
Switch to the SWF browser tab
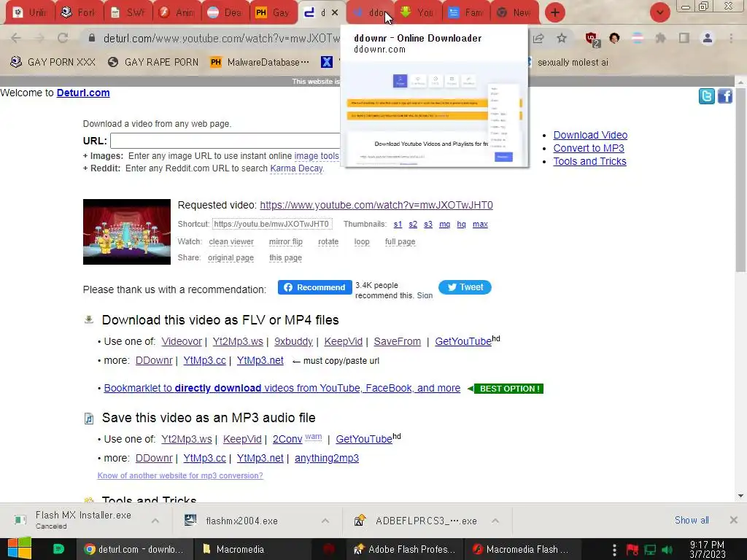(128, 12)
